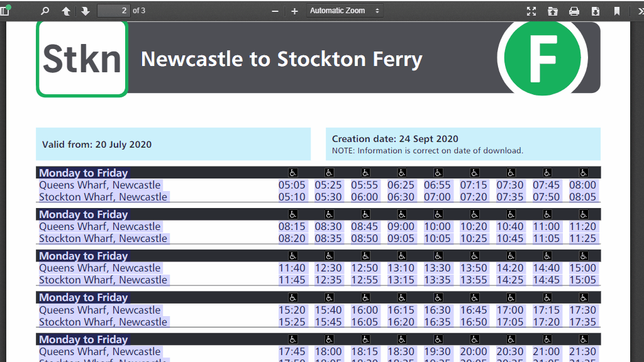
Task: Switch to presentation mode
Action: pyautogui.click(x=531, y=11)
